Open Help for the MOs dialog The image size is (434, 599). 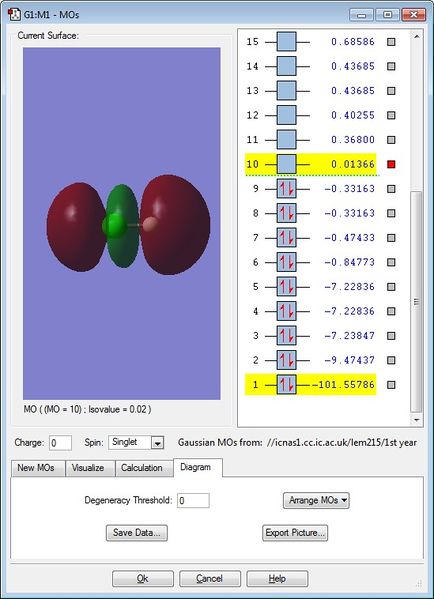point(277,579)
